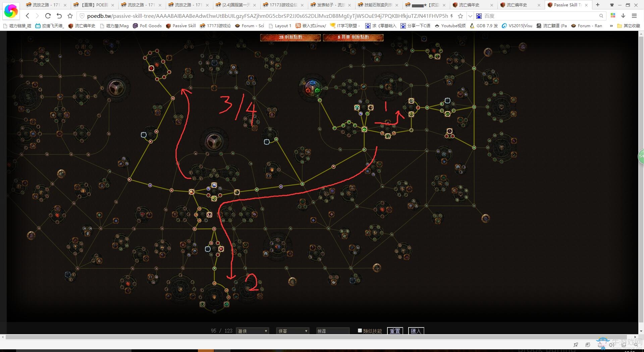The image size is (644, 352).
Task: Open the 遊俠 class dropdown
Action: click(x=252, y=331)
